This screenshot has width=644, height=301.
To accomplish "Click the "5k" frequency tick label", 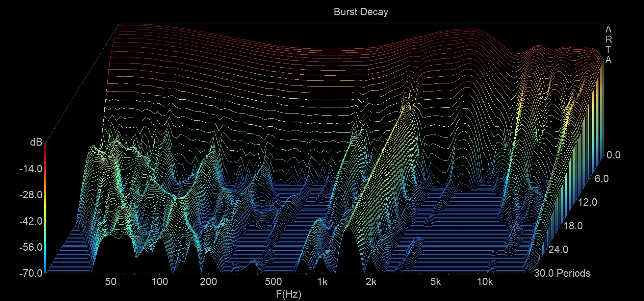I will coord(436,281).
